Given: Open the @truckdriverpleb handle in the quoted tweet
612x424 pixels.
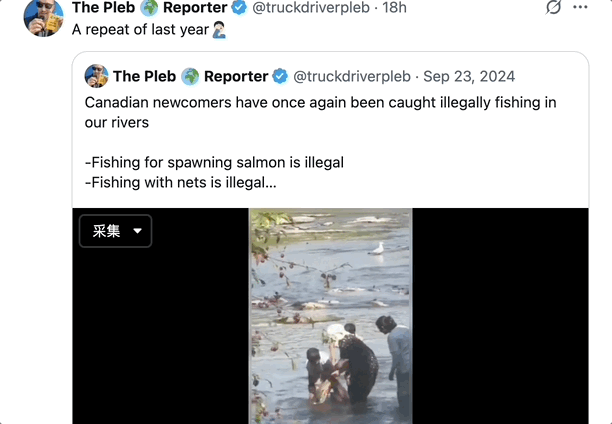Looking at the screenshot, I should 351,76.
